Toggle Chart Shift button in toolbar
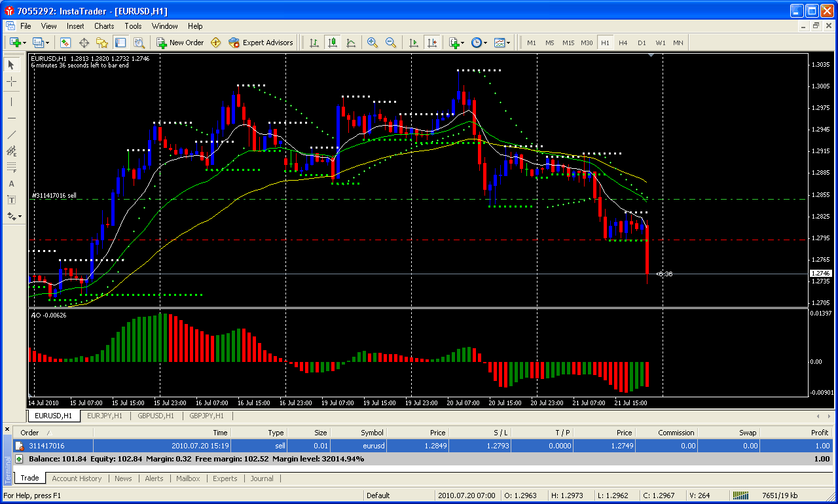The image size is (838, 504). click(x=432, y=43)
